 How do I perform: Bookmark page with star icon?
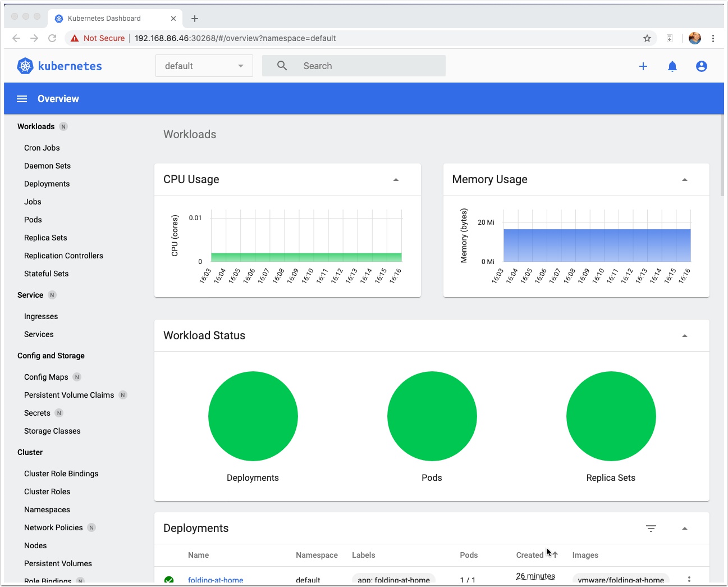pyautogui.click(x=647, y=38)
